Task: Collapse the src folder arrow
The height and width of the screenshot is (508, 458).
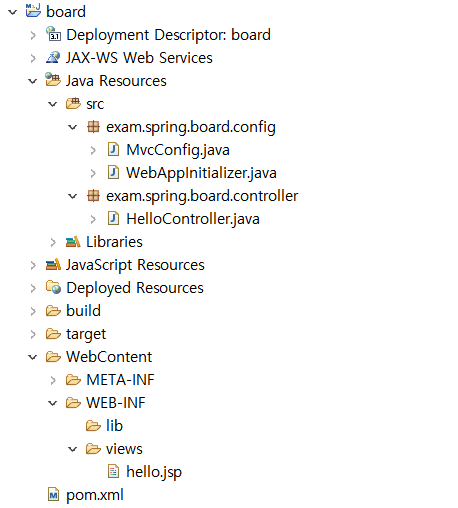Action: point(53,104)
